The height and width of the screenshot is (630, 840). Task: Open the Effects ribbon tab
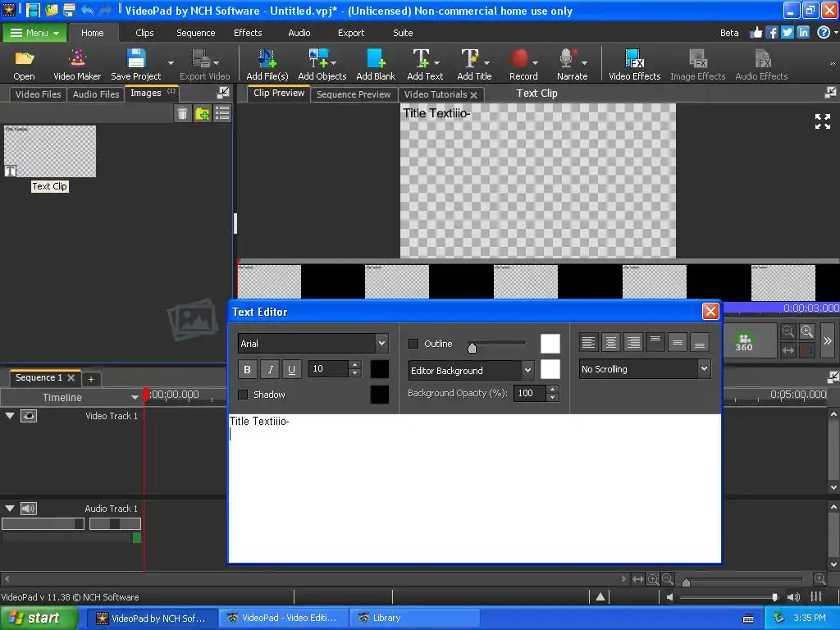tap(248, 33)
